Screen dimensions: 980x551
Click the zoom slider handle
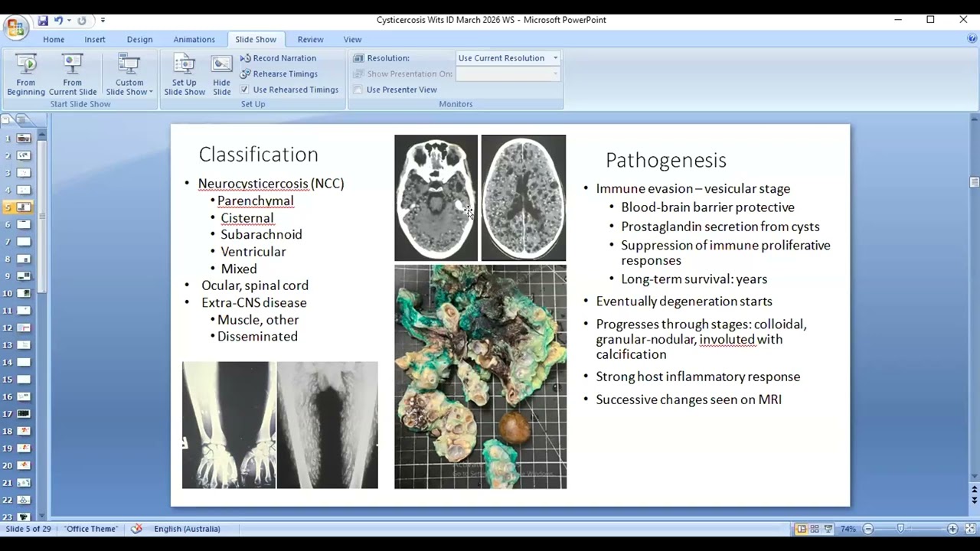point(901,529)
